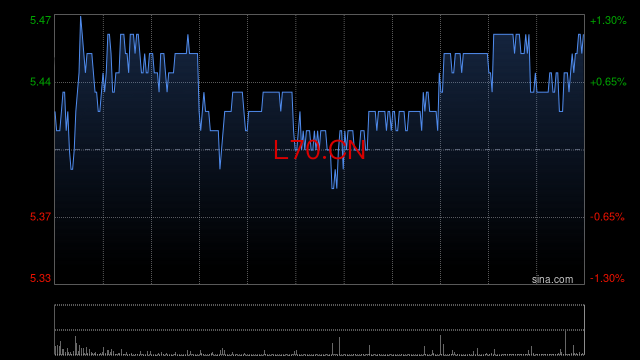Click the 5.33 price axis label
The image size is (640, 360).
pos(40,278)
